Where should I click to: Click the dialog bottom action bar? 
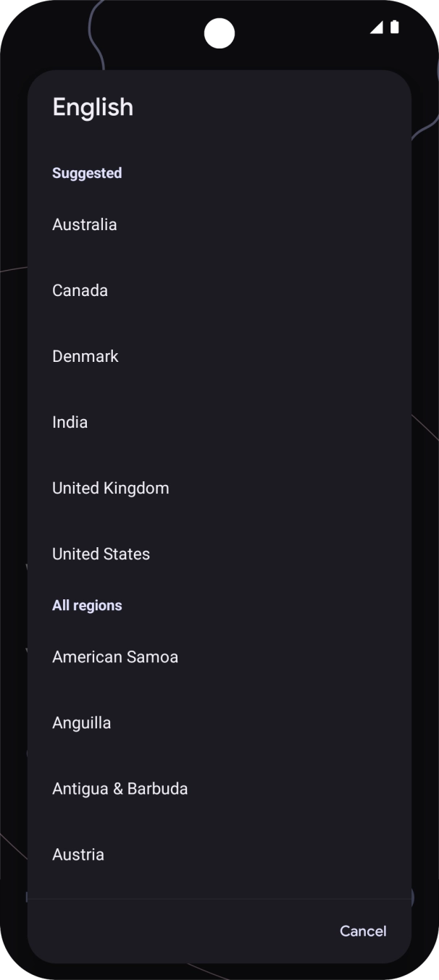(x=220, y=932)
